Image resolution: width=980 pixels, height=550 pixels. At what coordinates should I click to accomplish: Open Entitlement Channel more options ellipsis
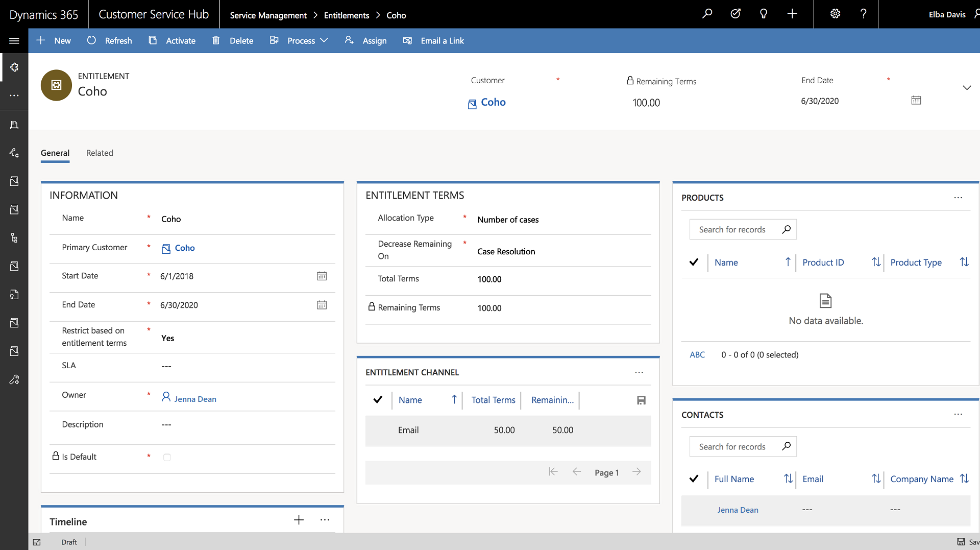(x=639, y=372)
